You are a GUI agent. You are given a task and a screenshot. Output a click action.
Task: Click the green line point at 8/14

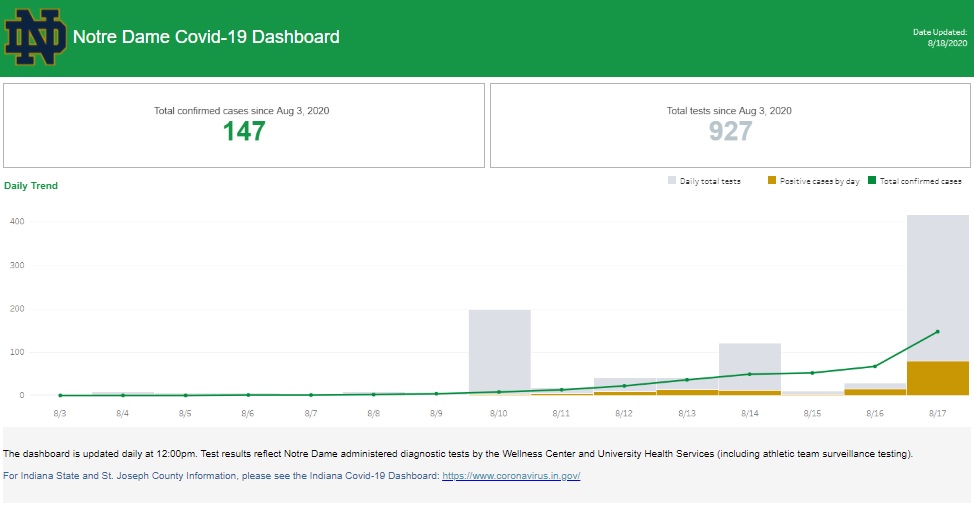[x=750, y=374]
